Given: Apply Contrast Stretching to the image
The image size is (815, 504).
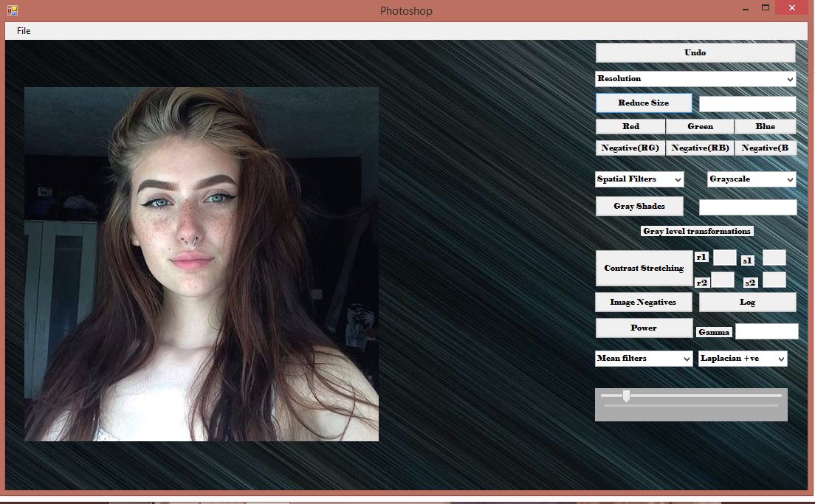Looking at the screenshot, I should (643, 268).
